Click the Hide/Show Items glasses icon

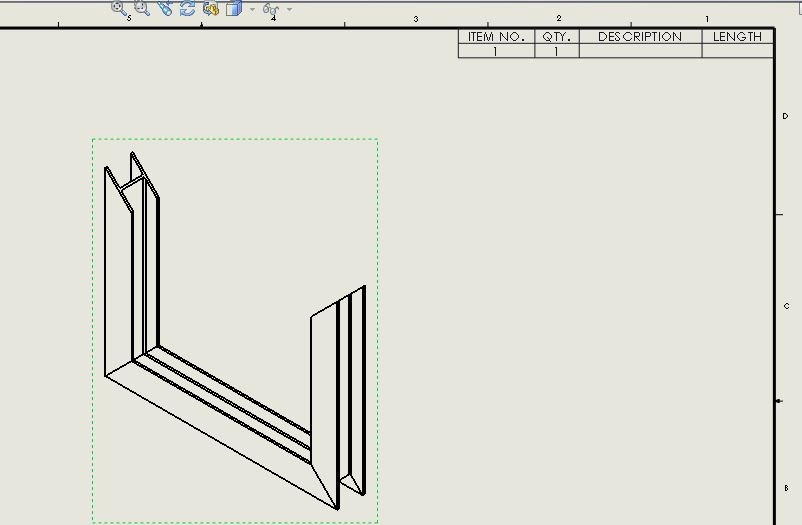pyautogui.click(x=271, y=9)
